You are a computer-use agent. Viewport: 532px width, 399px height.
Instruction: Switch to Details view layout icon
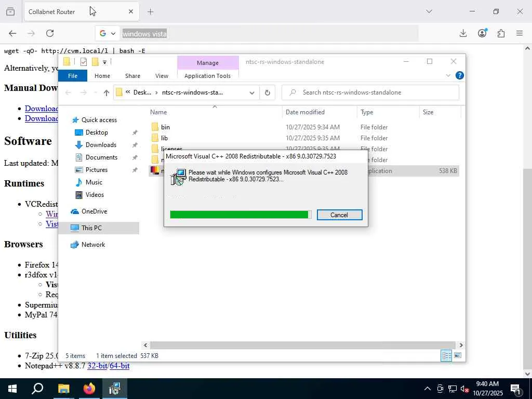point(446,355)
